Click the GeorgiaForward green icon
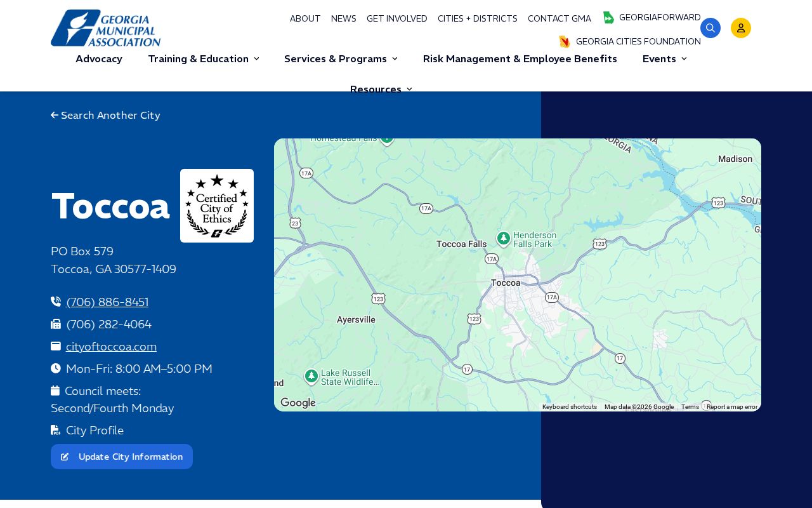The width and height of the screenshot is (812, 508). pyautogui.click(x=608, y=18)
